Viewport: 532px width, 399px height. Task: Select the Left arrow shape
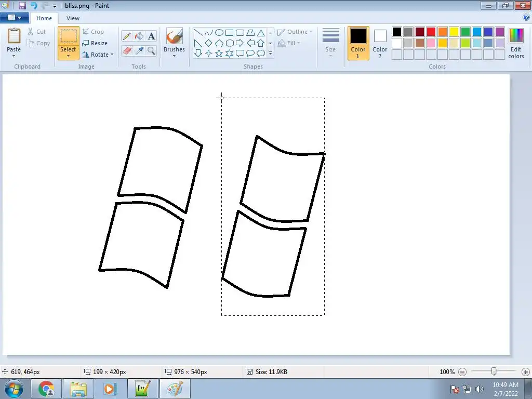250,43
